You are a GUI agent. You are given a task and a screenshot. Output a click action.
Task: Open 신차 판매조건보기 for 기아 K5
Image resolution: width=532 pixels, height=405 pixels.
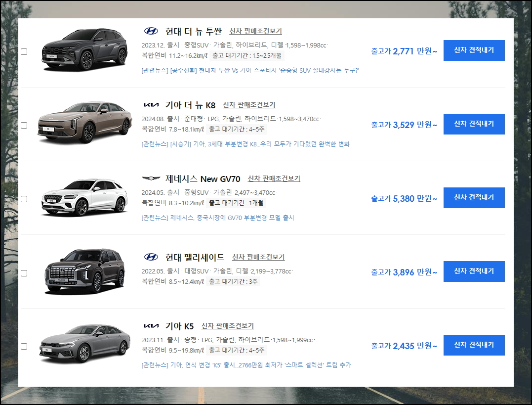point(227,326)
